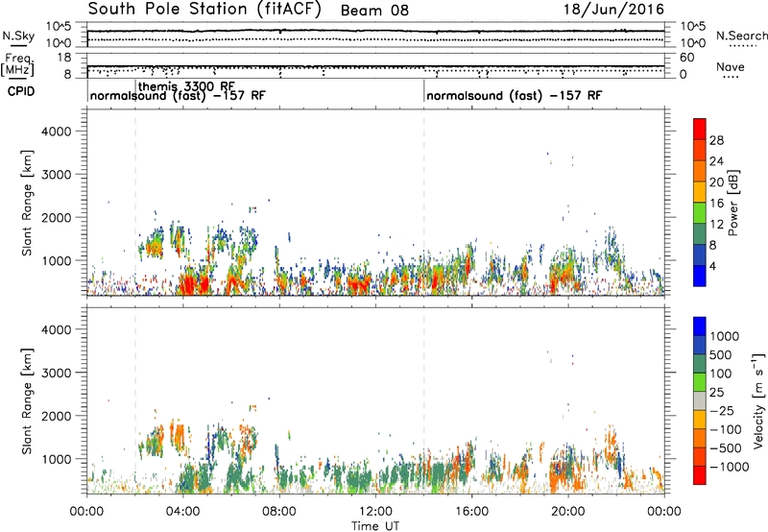768x532 pixels.
Task: Pick the bright blue top velocity colorbar swatch
Action: tap(700, 326)
